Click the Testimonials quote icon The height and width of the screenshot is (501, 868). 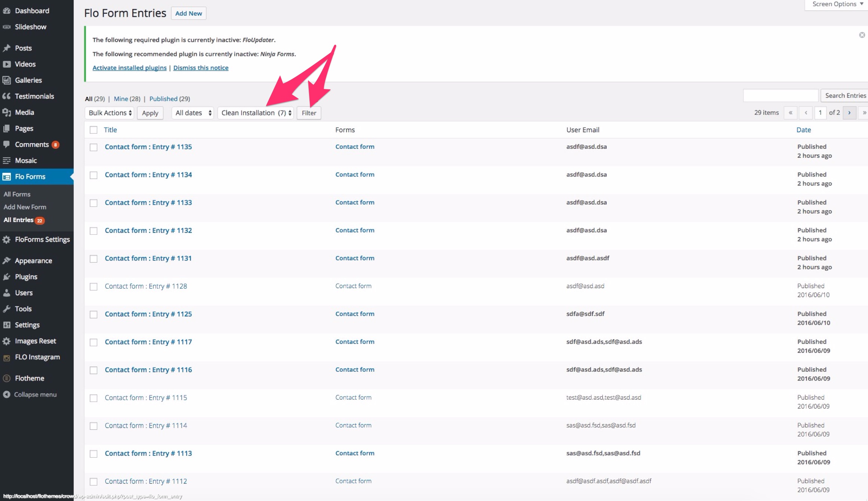point(7,96)
